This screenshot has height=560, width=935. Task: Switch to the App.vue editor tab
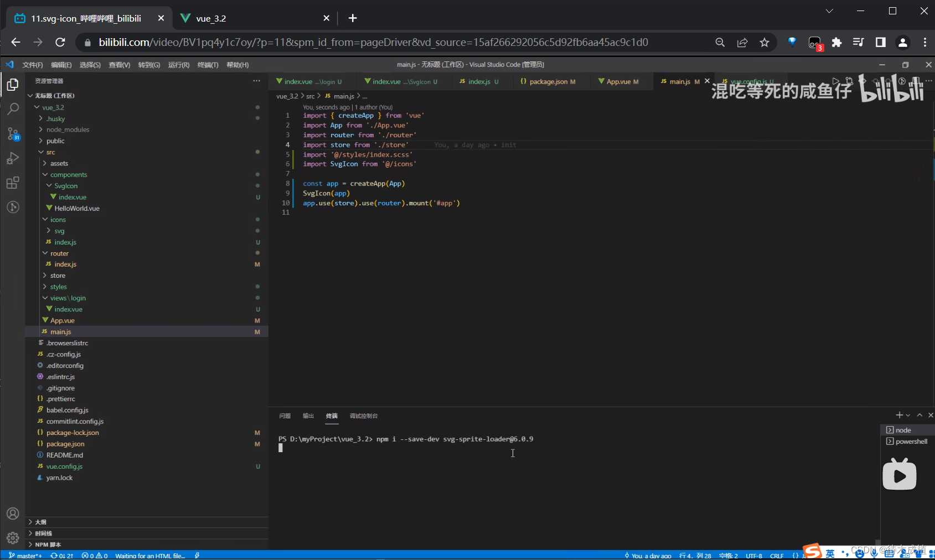(618, 81)
